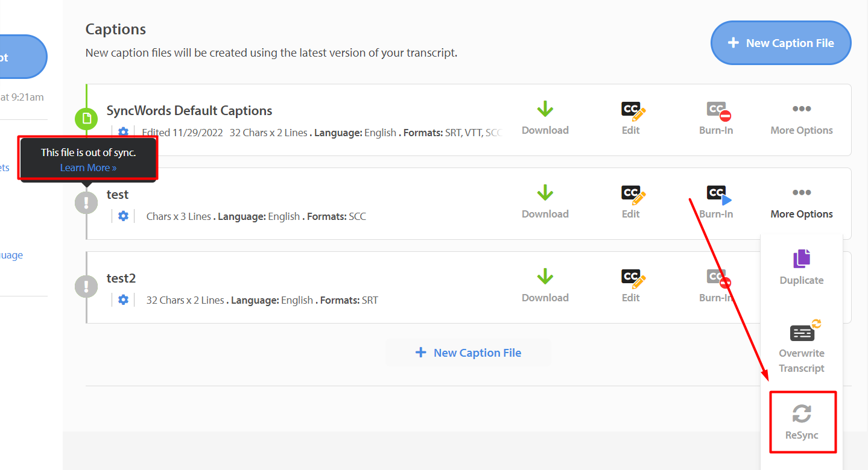Click Formats: SCC text in test row

click(337, 216)
